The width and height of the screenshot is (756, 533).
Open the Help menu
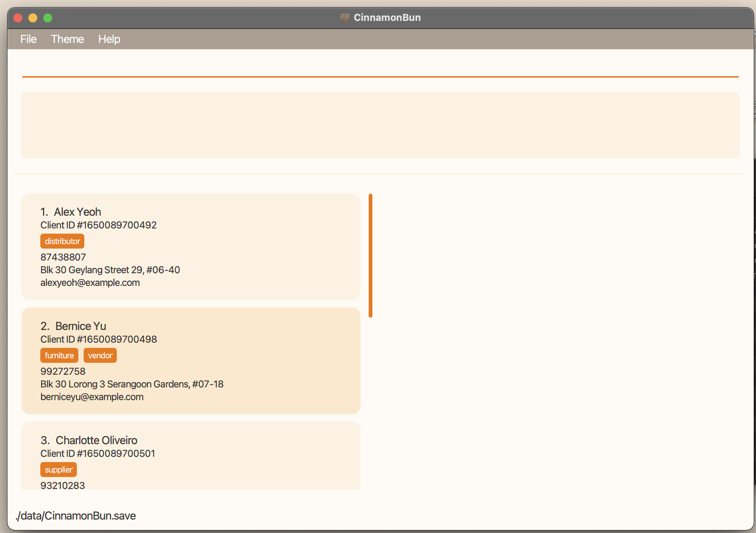click(x=109, y=39)
